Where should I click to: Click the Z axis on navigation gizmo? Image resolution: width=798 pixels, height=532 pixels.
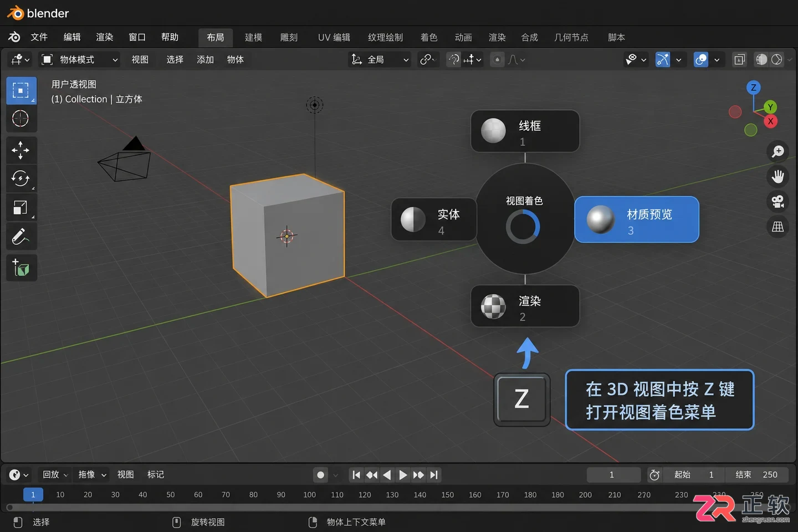(x=753, y=88)
